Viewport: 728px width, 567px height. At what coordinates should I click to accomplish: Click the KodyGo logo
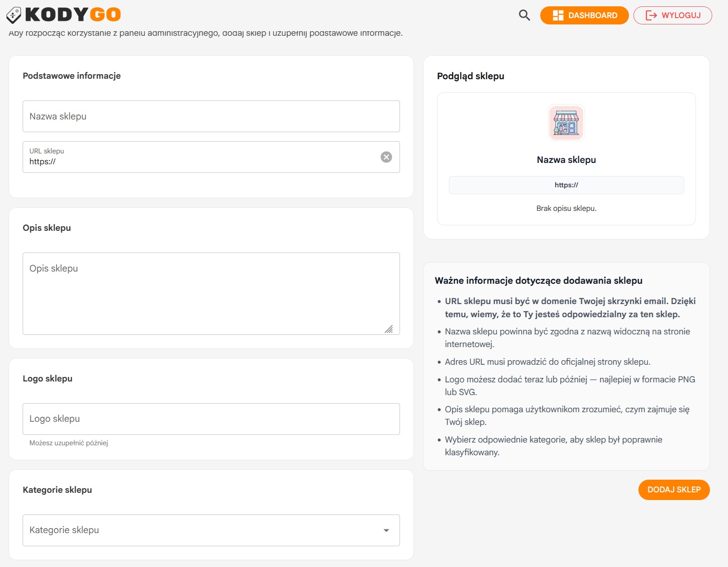[64, 15]
